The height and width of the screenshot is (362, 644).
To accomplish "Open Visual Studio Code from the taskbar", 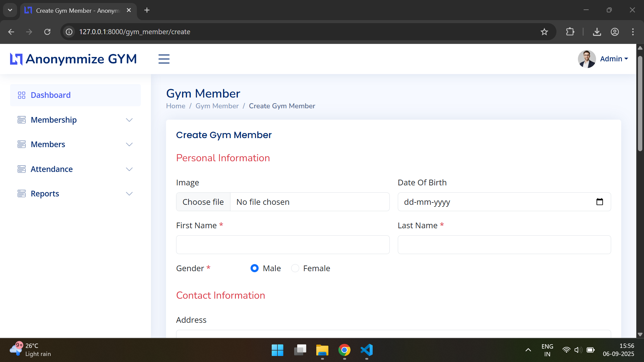I will click(x=367, y=350).
